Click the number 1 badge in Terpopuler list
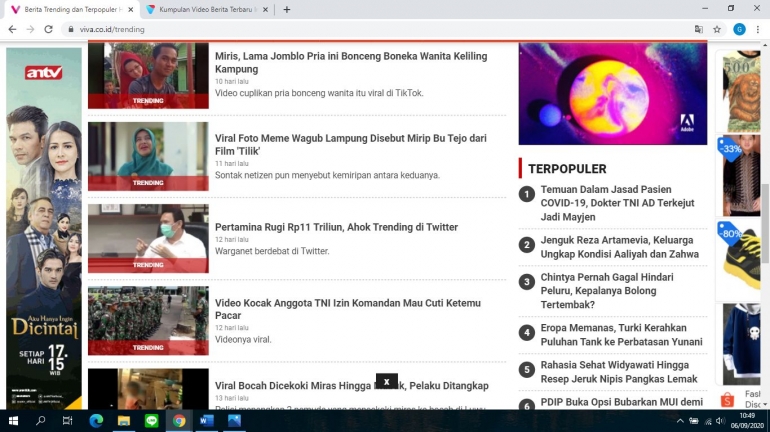 527,194
